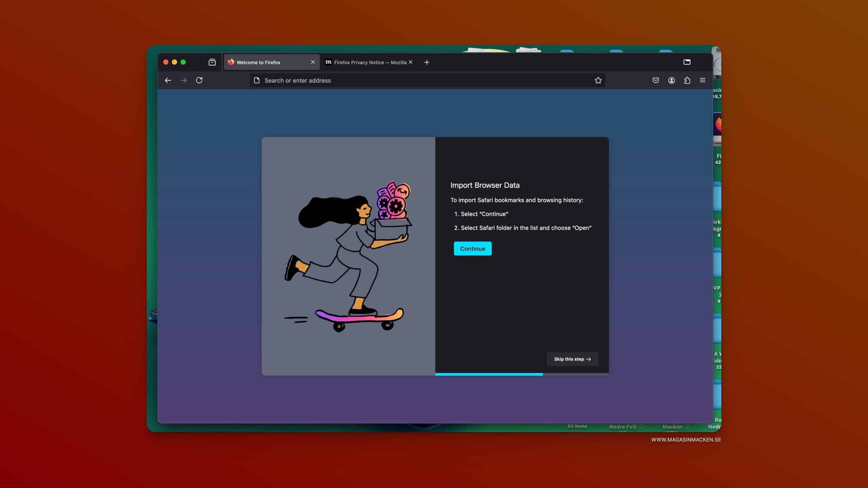The width and height of the screenshot is (868, 488).
Task: Bookmark this page with the star icon
Action: pyautogui.click(x=598, y=80)
